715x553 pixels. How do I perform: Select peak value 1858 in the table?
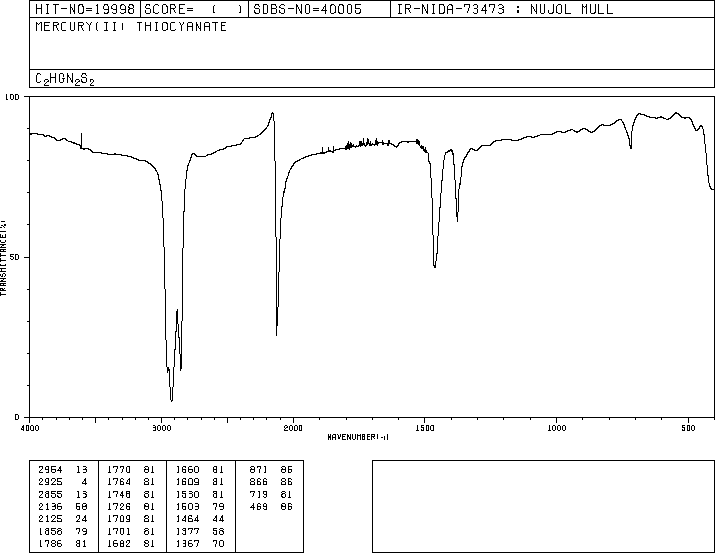click(x=50, y=531)
